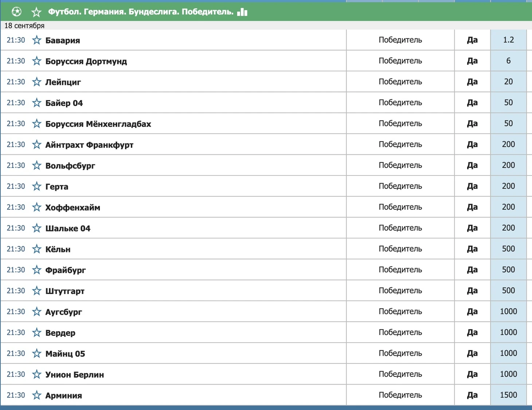Click the star icon next to Хоффенхайм

tap(37, 207)
